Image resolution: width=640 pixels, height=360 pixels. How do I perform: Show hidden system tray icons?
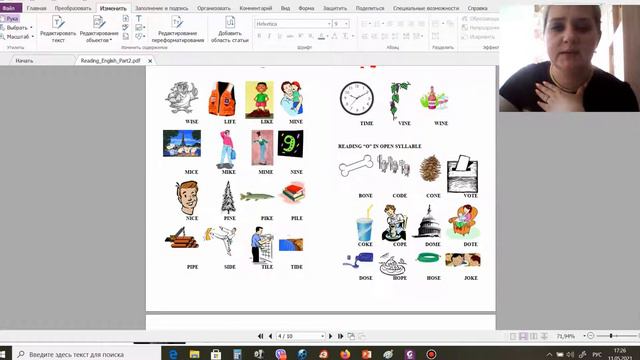coord(549,354)
